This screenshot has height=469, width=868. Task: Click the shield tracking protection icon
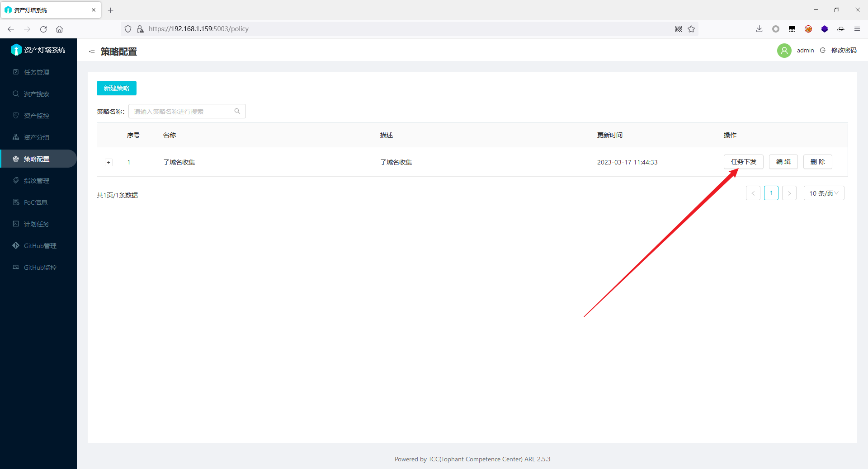pyautogui.click(x=128, y=29)
